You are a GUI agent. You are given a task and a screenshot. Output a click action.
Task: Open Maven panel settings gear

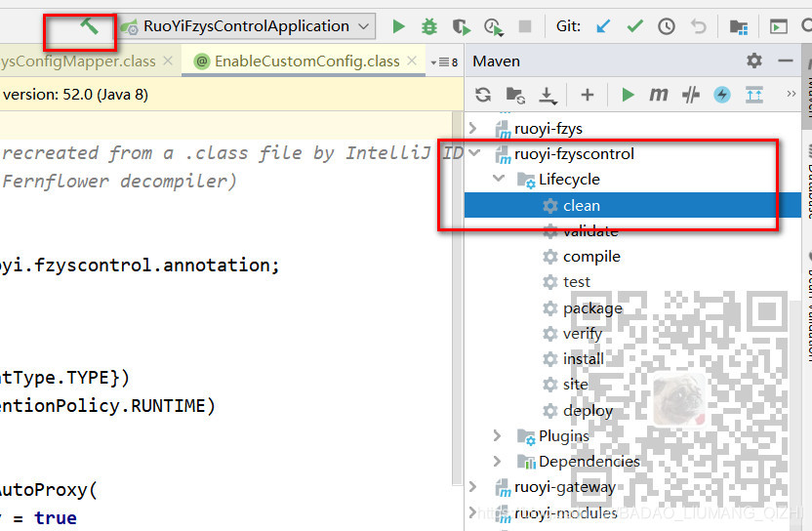coord(754,61)
